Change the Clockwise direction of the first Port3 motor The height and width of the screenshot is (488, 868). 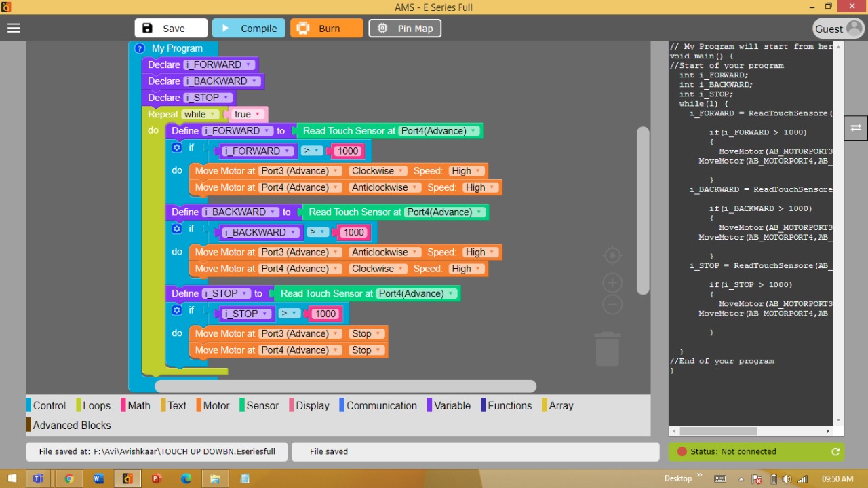pos(378,171)
